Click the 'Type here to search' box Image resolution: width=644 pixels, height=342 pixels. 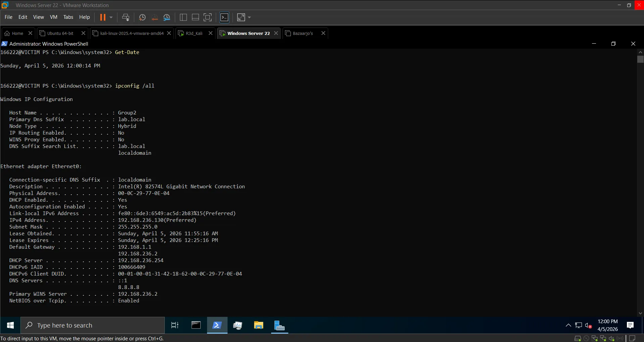point(93,325)
